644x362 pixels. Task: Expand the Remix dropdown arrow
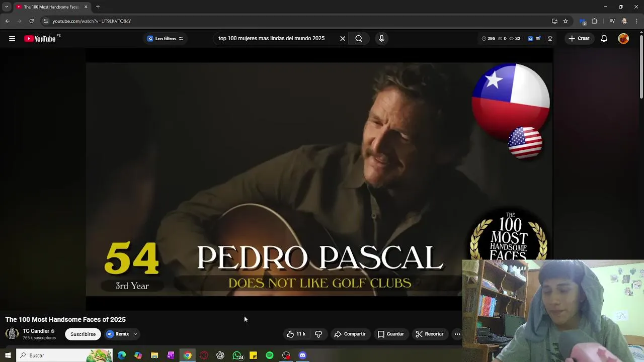[x=135, y=334]
